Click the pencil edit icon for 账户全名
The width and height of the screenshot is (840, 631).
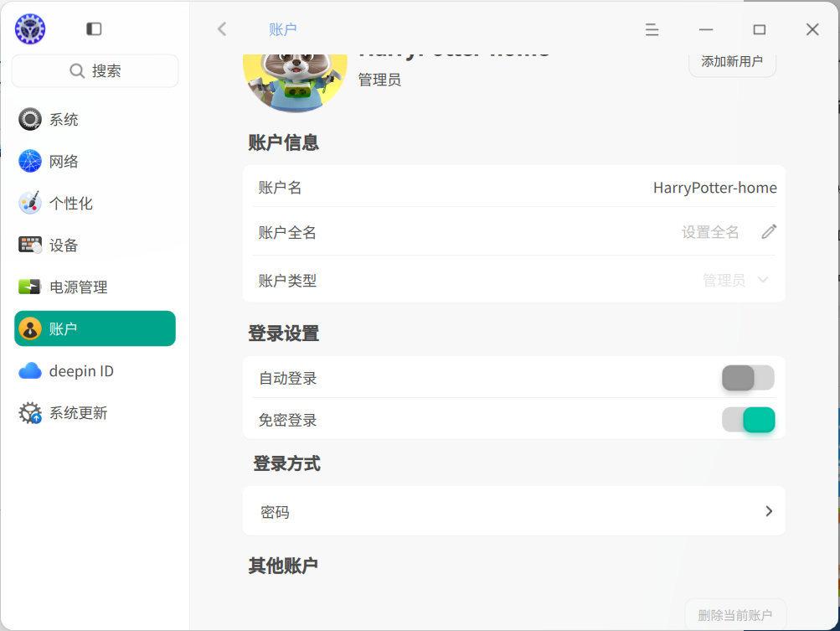769,231
